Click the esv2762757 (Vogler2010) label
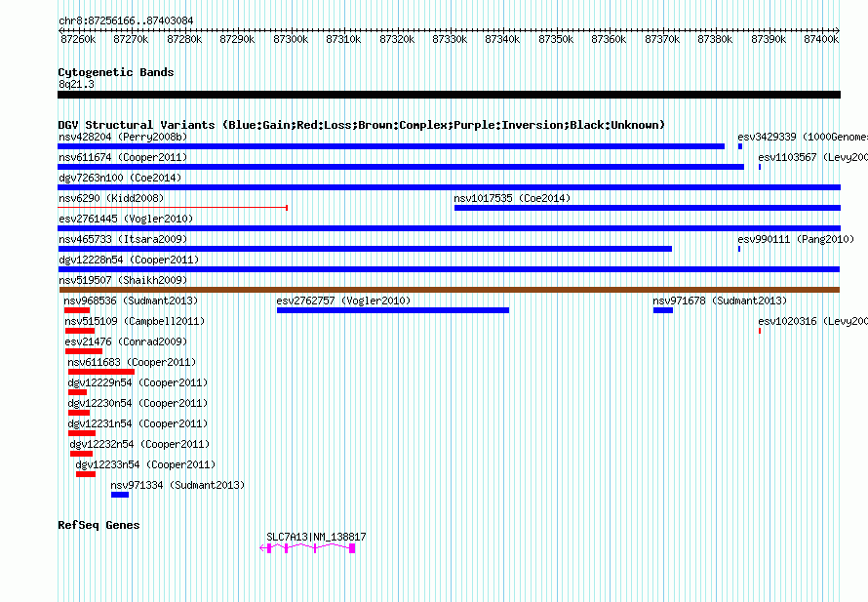This screenshot has width=868, height=602. coord(343,301)
